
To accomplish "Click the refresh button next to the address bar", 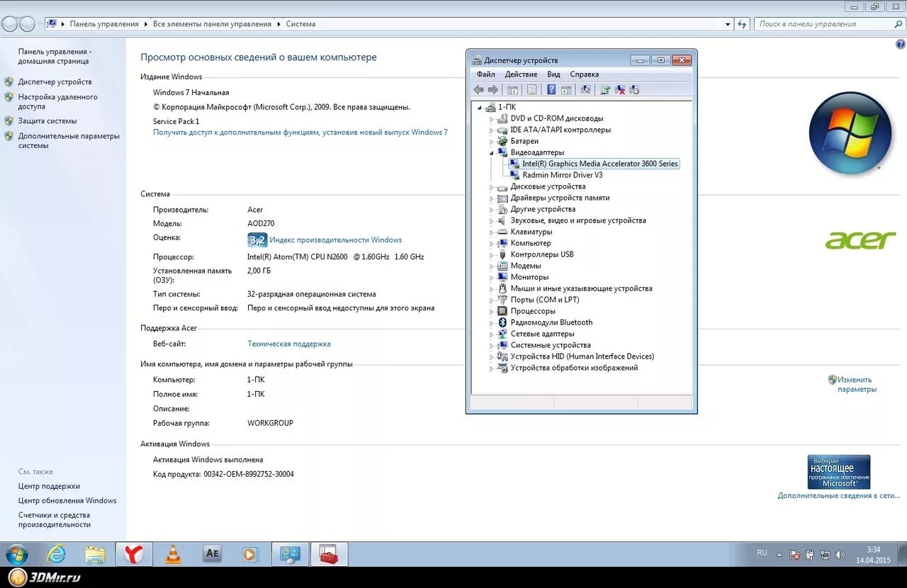I will [742, 23].
